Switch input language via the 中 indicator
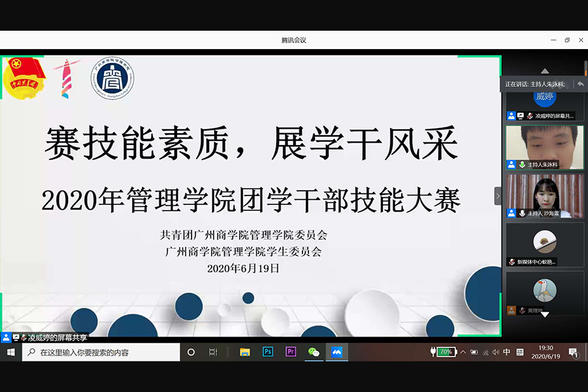 (505, 351)
